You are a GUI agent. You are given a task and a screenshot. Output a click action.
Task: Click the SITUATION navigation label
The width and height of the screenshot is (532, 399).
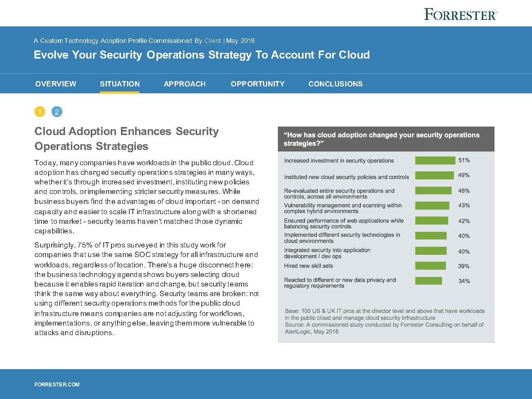point(119,84)
